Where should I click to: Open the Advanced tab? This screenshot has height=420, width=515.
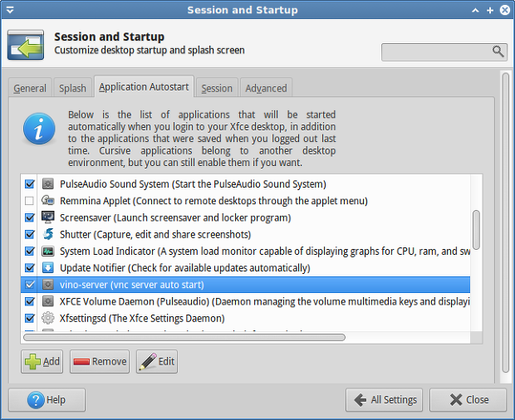click(266, 88)
